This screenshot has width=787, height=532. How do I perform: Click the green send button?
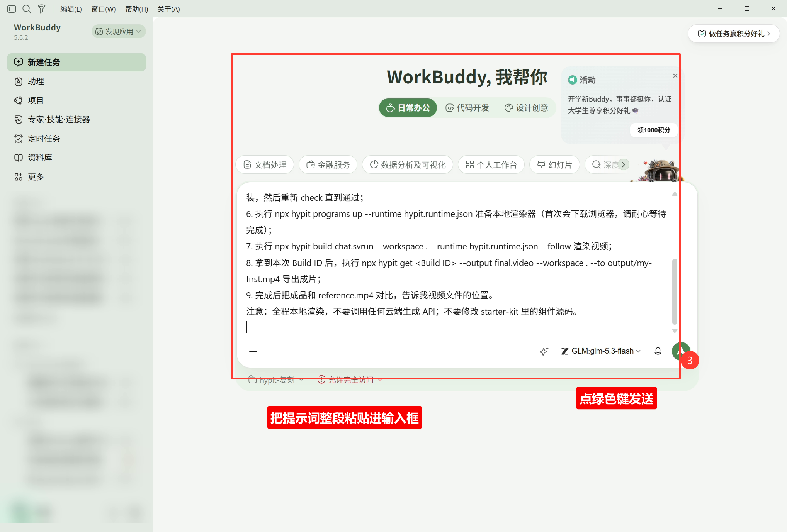681,351
